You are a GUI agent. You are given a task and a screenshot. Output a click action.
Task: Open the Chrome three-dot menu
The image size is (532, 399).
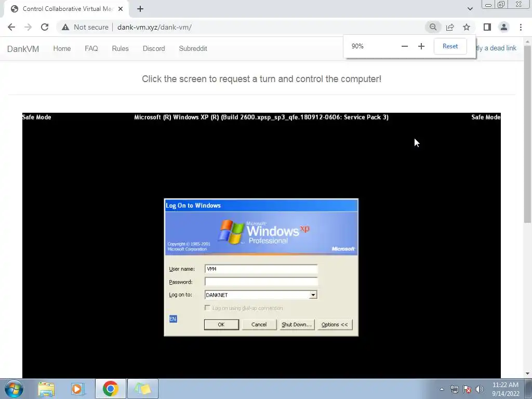point(521,27)
